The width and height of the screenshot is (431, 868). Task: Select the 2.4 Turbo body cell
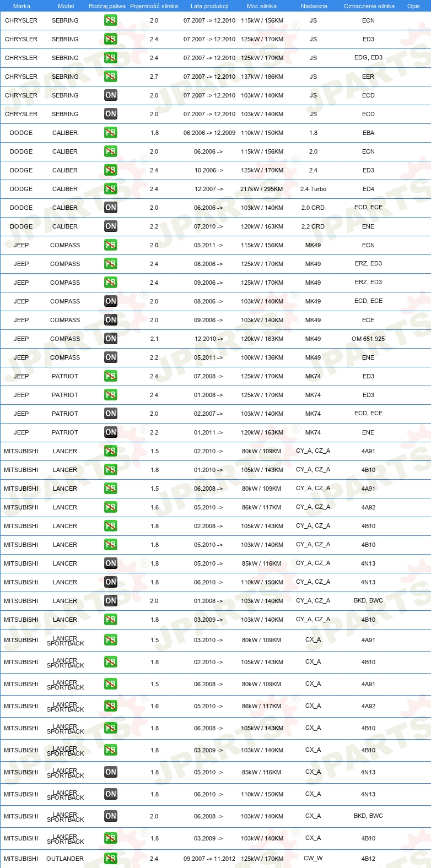pos(313,189)
